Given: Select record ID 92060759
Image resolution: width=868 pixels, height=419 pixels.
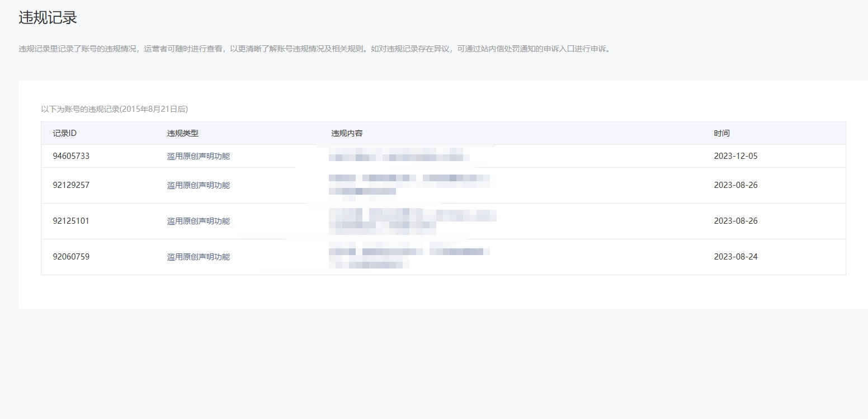Looking at the screenshot, I should point(71,257).
